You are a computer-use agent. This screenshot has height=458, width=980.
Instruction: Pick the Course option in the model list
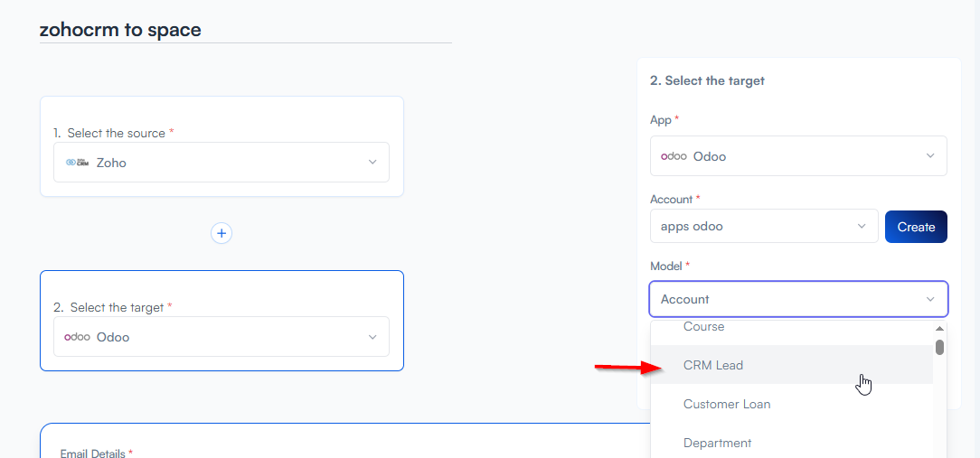coord(703,327)
